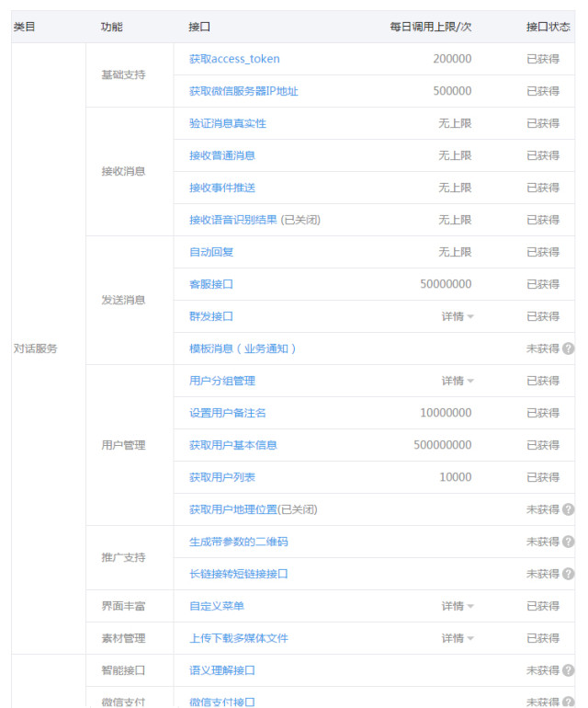Click help icon for 语义理解接口 row
The height and width of the screenshot is (708, 588).
tap(569, 670)
